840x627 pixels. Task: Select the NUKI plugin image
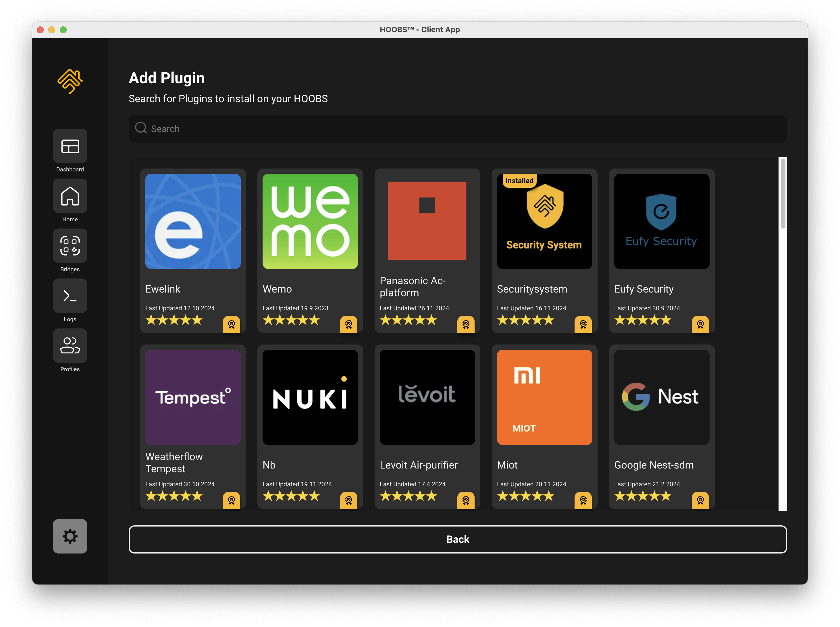(x=310, y=397)
